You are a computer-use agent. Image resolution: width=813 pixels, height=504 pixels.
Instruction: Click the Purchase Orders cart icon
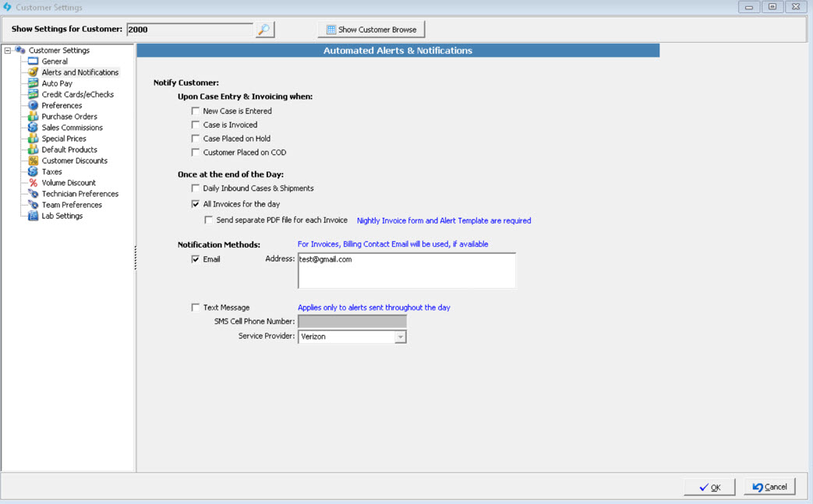32,116
